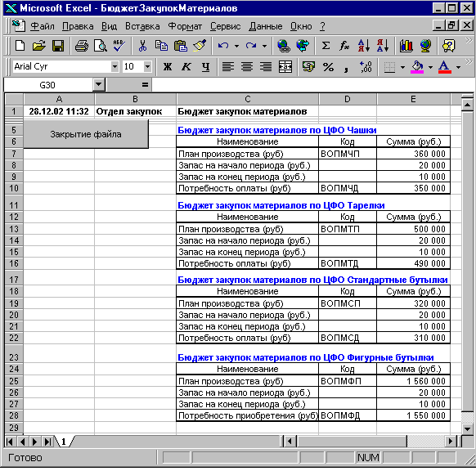Screen dimensions: 476x471
Task: Open the font size 10 dropdown
Action: [147, 66]
